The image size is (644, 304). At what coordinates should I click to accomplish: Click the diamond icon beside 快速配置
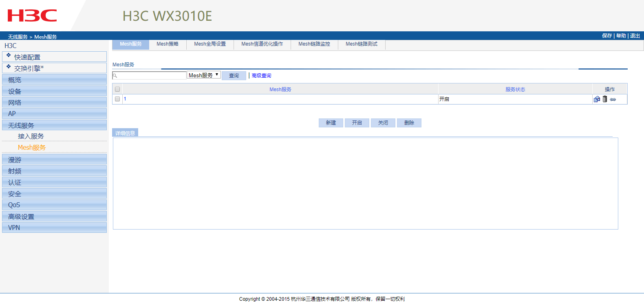pos(9,55)
